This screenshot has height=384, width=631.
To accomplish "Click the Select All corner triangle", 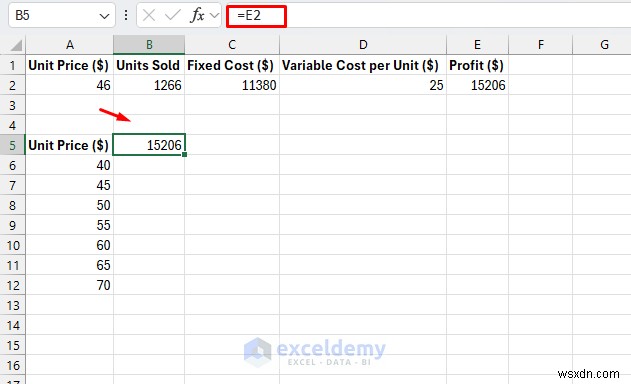I will pyautogui.click(x=16, y=45).
